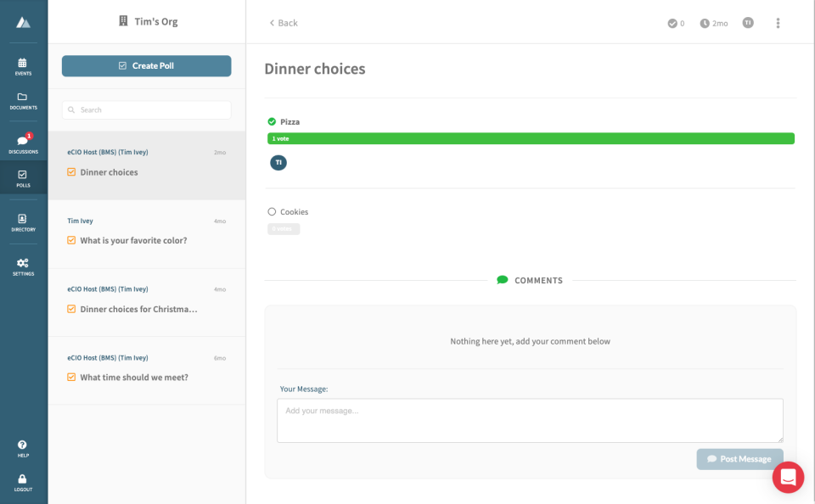Image resolution: width=815 pixels, height=504 pixels.
Task: Open Discussions with the unread badge
Action: 23,142
